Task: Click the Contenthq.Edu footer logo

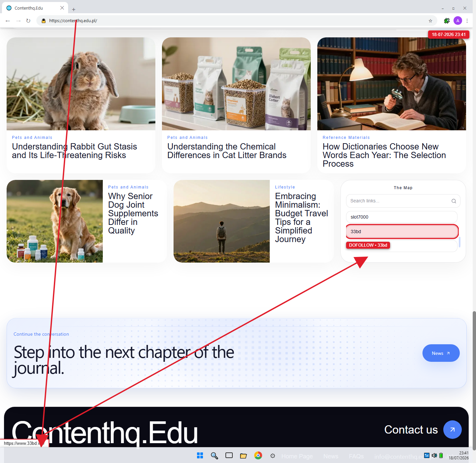Action: [x=104, y=433]
